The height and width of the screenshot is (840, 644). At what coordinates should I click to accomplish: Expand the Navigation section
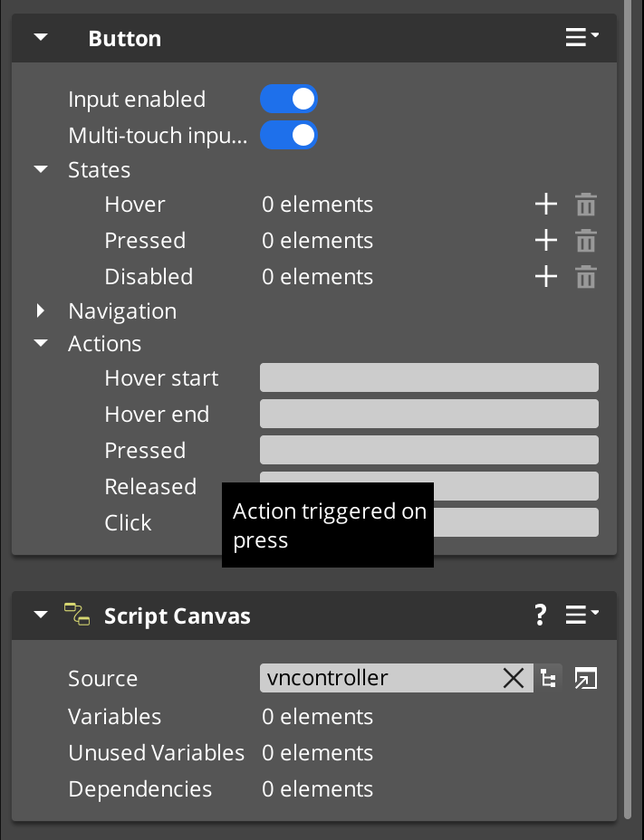(x=41, y=310)
